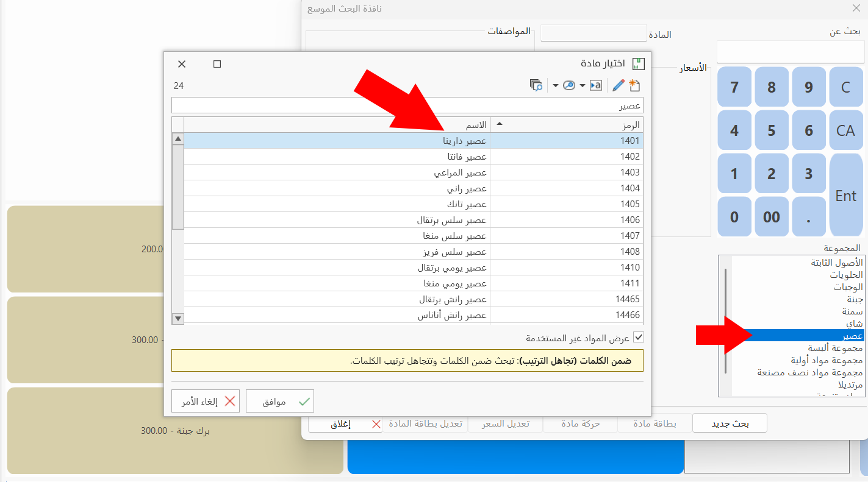868x482 pixels.
Task: Click the text search 'a' icon
Action: 596,85
